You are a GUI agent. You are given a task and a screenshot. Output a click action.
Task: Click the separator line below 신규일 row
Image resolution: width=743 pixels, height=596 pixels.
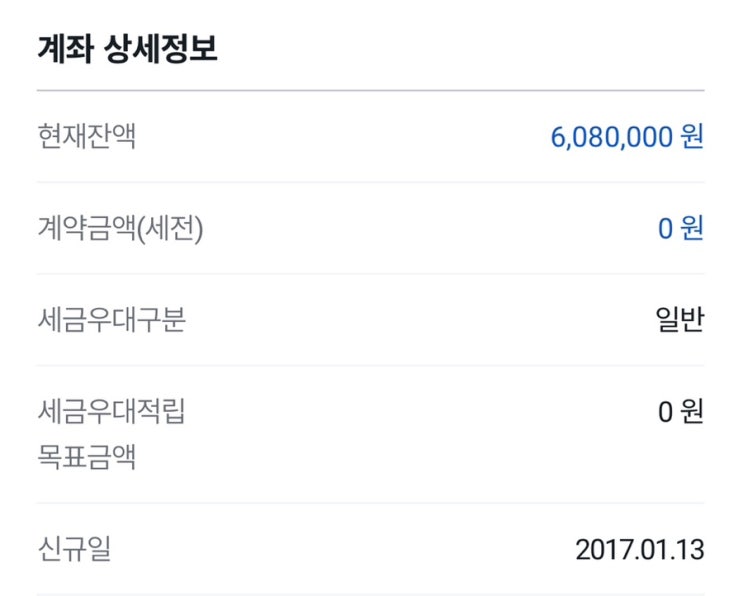click(x=370, y=594)
